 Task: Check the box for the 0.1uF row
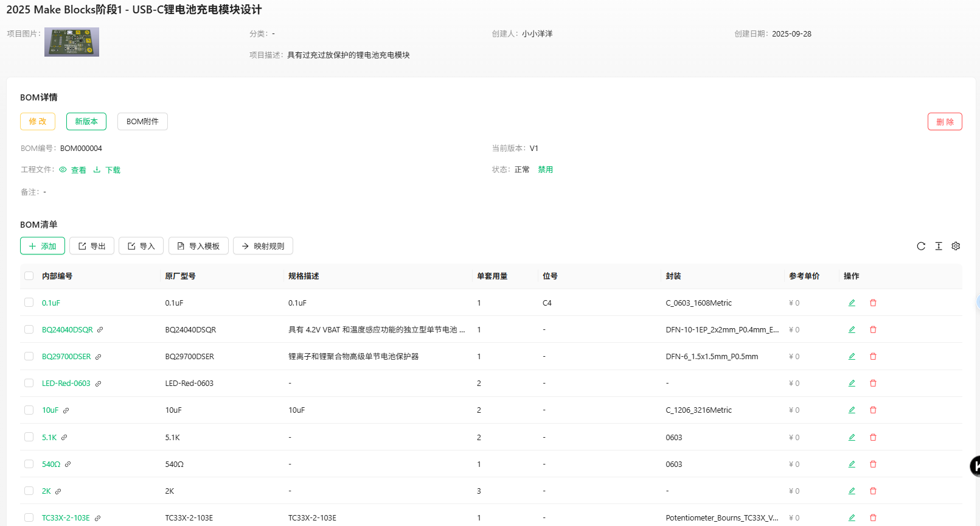click(29, 303)
